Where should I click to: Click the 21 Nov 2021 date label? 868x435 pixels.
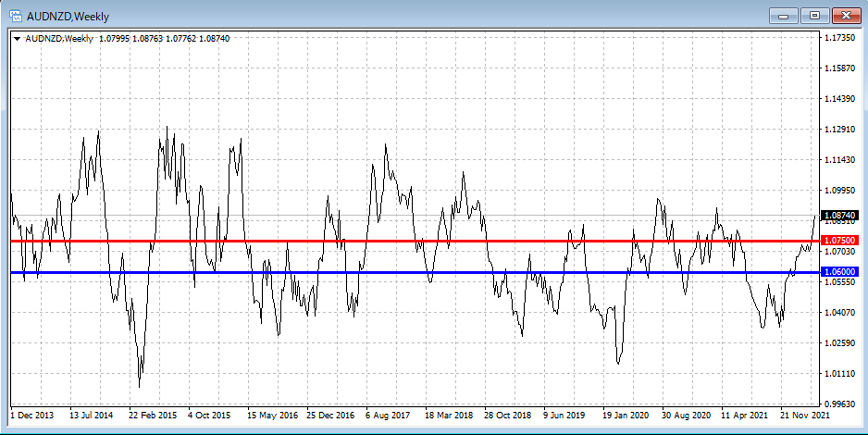pyautogui.click(x=805, y=415)
